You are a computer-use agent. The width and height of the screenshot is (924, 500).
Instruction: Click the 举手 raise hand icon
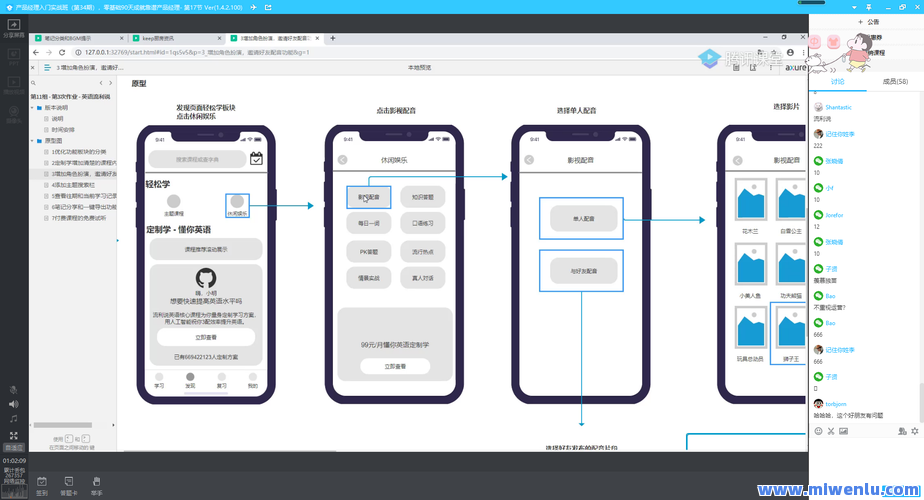point(96,484)
